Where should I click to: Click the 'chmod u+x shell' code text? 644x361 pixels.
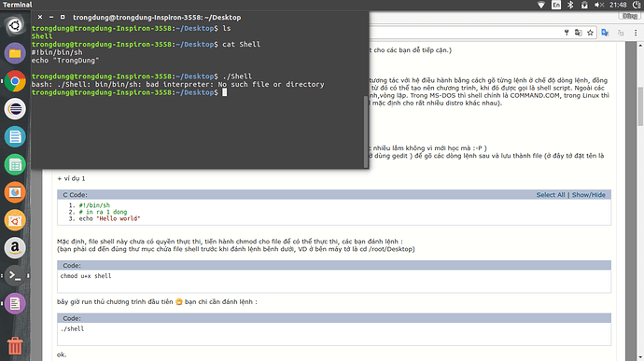[86, 276]
